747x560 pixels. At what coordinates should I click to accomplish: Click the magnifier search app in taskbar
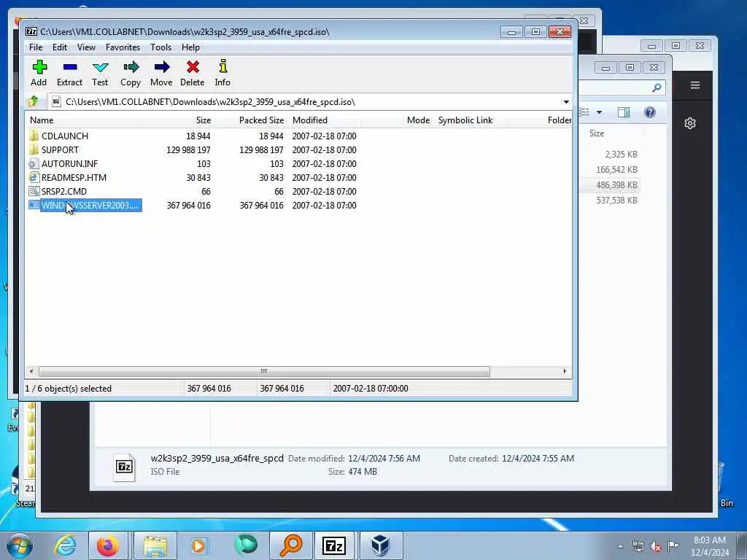[x=291, y=545]
